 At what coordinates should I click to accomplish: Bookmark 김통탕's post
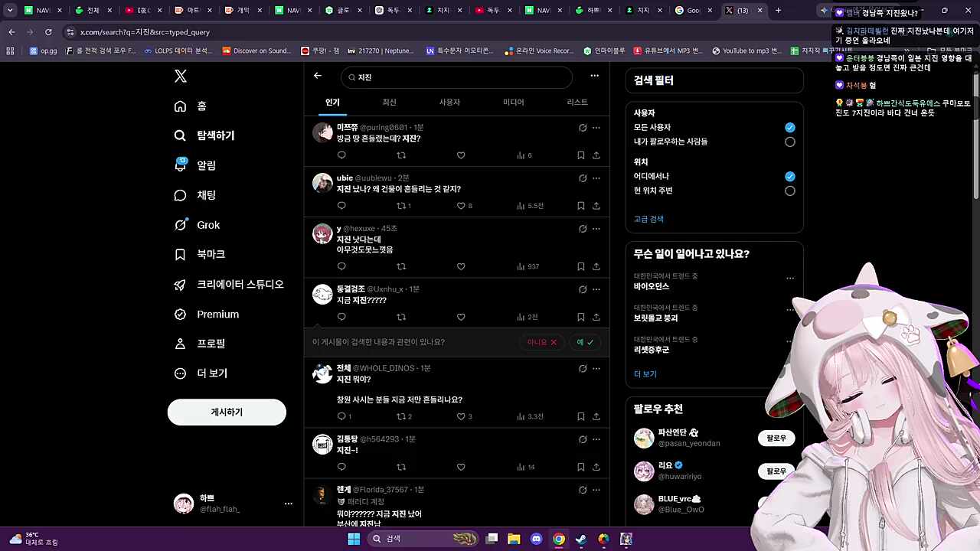pos(580,467)
